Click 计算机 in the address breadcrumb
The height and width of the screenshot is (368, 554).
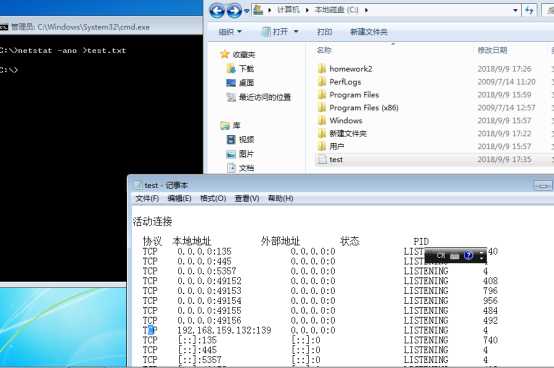tap(288, 10)
